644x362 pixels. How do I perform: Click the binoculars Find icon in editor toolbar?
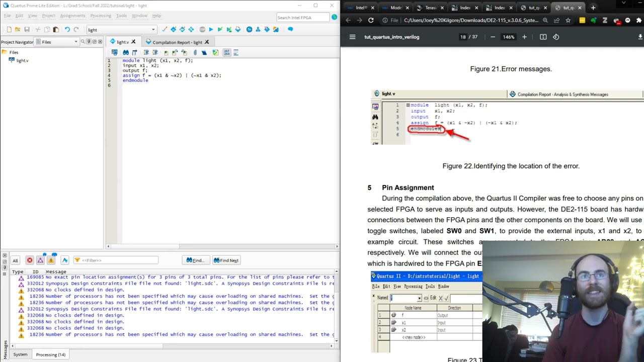(x=126, y=52)
